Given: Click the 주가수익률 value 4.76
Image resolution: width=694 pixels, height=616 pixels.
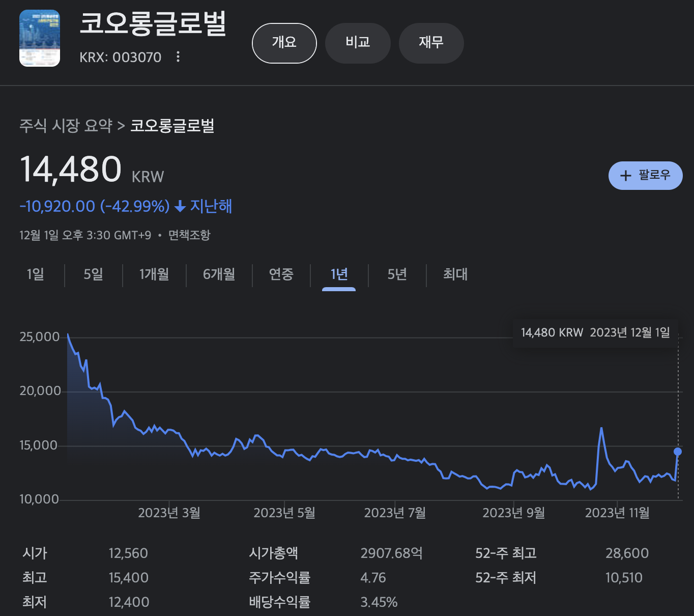Looking at the screenshot, I should pyautogui.click(x=373, y=578).
